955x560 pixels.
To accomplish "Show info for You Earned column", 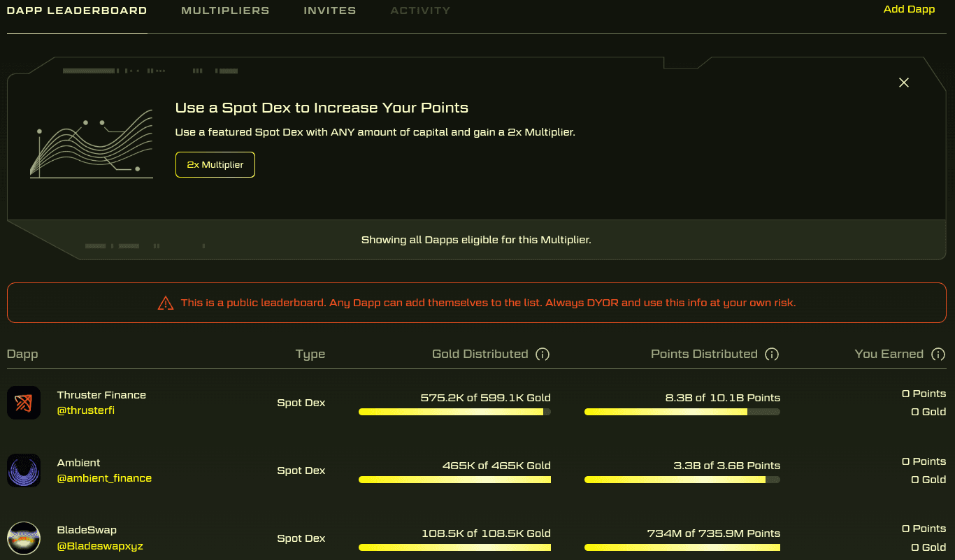I will [938, 354].
